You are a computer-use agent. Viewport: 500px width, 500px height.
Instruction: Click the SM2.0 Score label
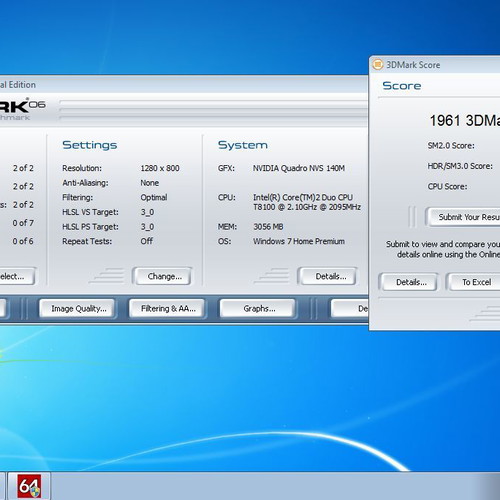[451, 146]
